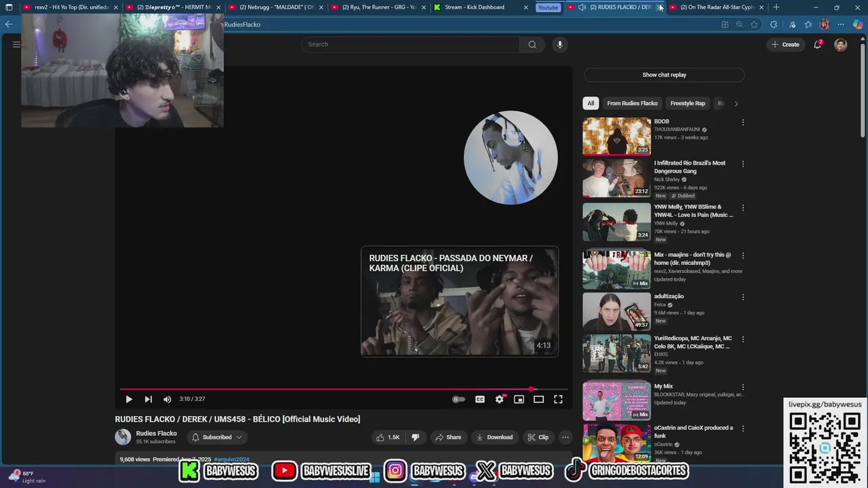Create a Clip of the video
This screenshot has height=488, width=868.
[x=538, y=437]
